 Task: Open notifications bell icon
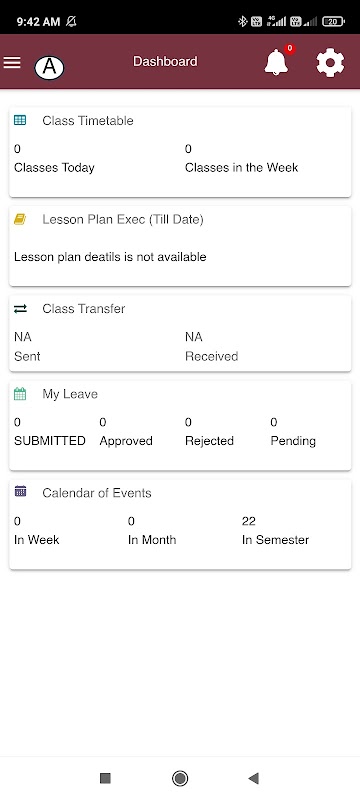[276, 63]
